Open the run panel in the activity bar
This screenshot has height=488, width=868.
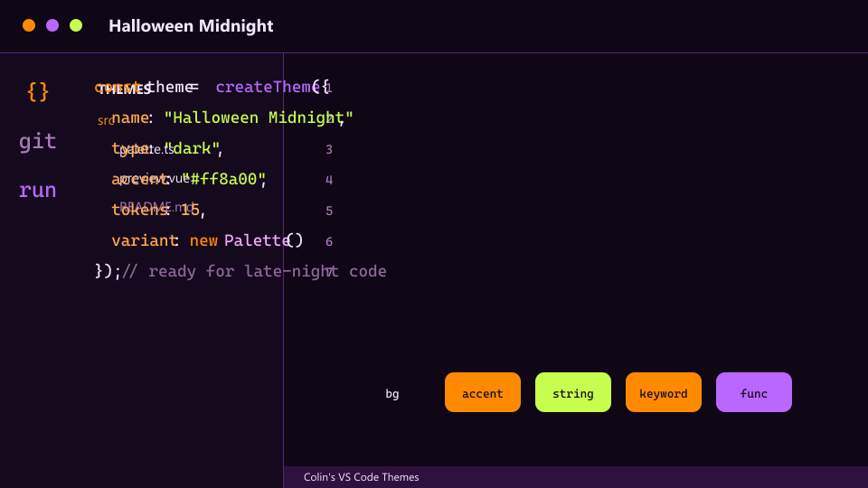(38, 191)
